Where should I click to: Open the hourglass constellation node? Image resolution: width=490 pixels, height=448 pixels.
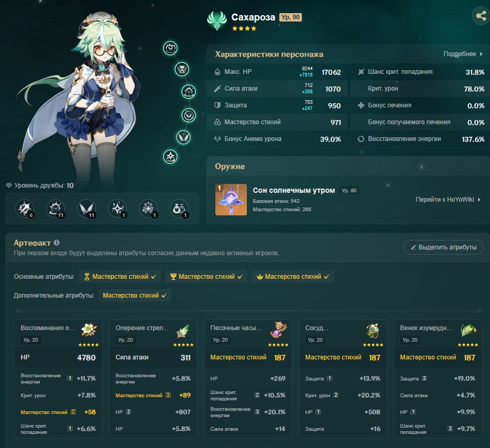(182, 69)
